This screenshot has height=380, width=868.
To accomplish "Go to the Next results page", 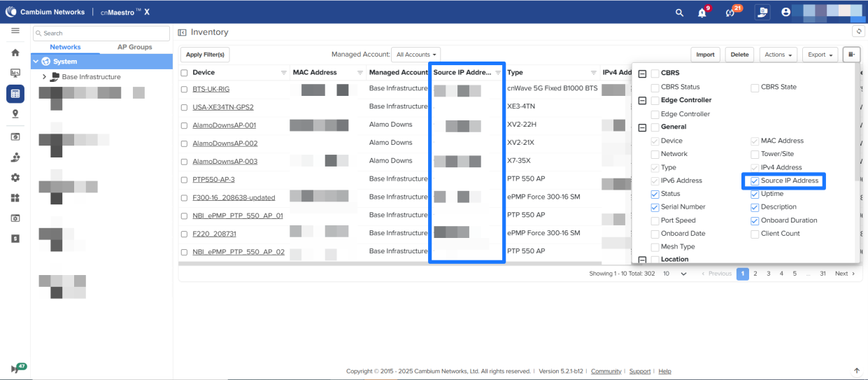I will 844,274.
